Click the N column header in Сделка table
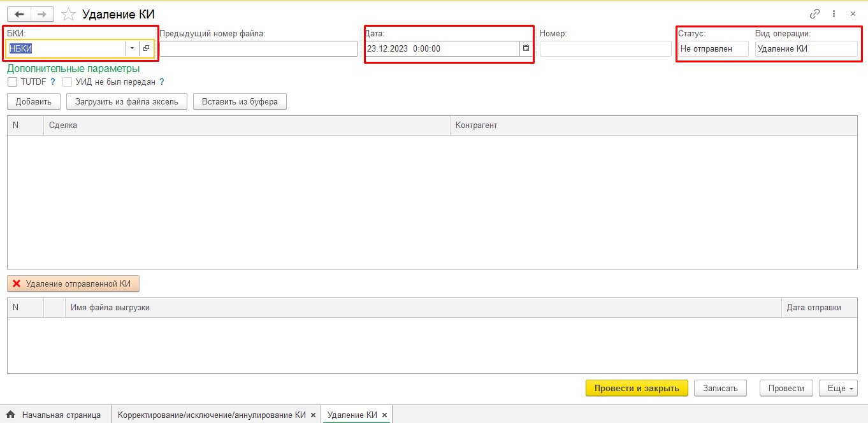868x423 pixels. (25, 125)
